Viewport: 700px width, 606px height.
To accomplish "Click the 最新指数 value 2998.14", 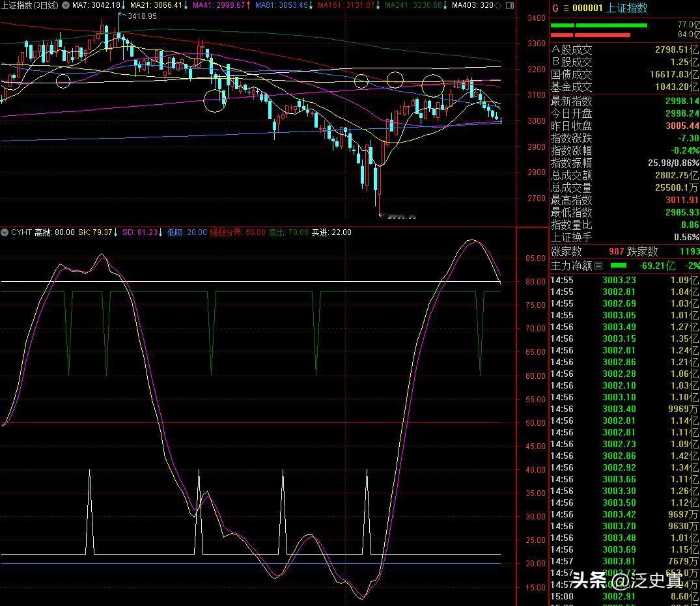I will click(x=682, y=101).
